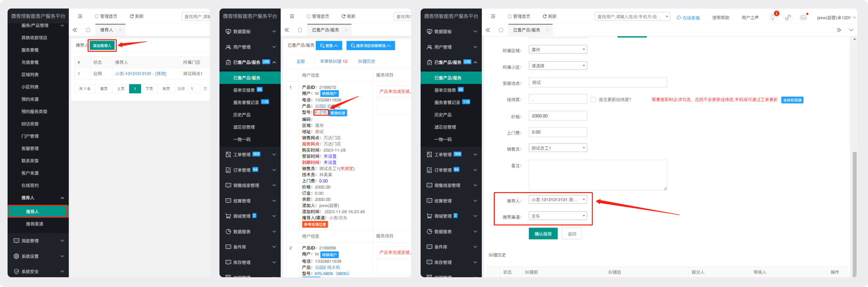The image size is (868, 287).
Task: Click right window vertical scrollbar
Action: pyautogui.click(x=854, y=214)
